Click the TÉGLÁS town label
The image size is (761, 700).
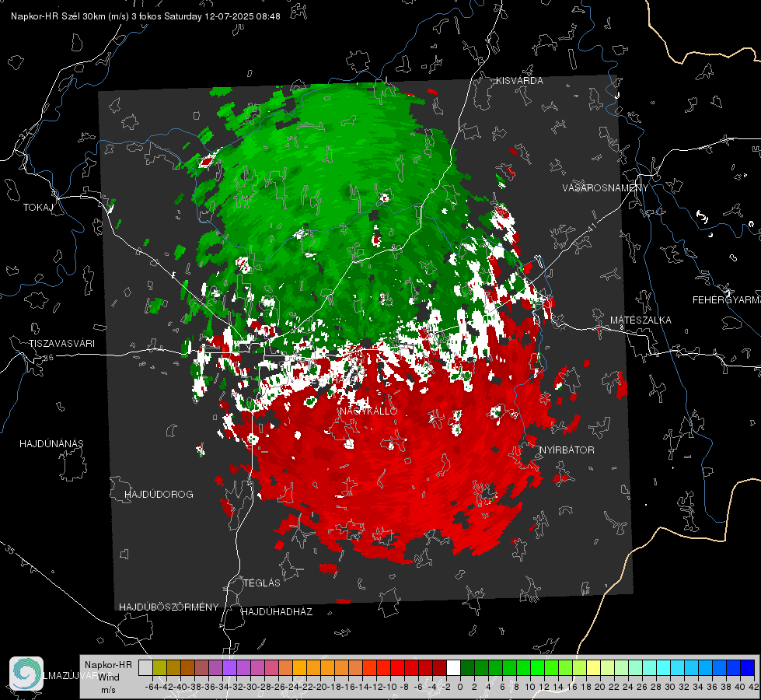point(262,583)
